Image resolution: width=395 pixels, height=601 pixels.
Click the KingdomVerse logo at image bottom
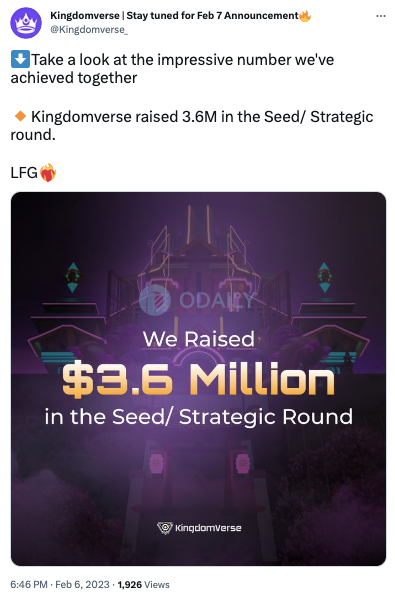199,528
